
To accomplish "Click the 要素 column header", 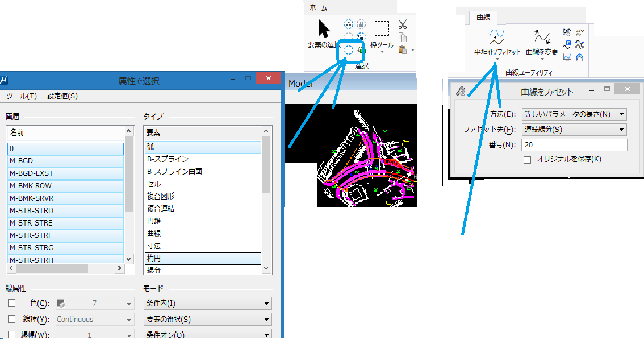I will click(x=203, y=132).
